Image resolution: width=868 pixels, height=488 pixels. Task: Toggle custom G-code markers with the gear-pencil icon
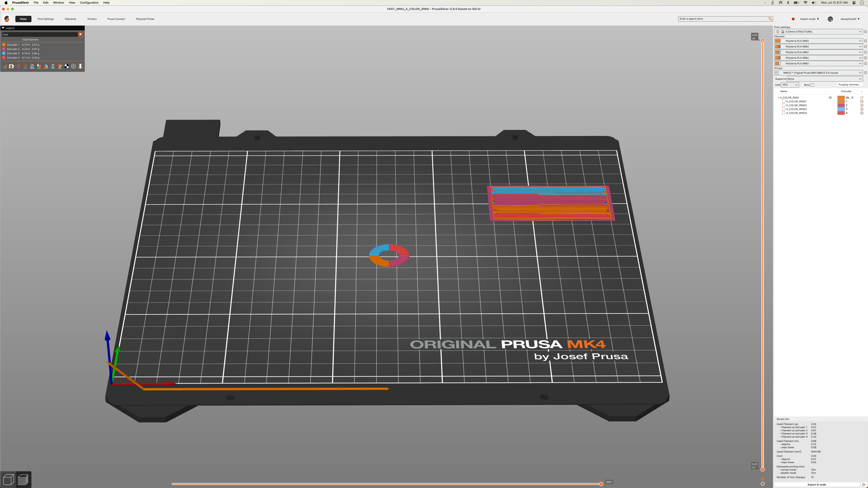60,66
